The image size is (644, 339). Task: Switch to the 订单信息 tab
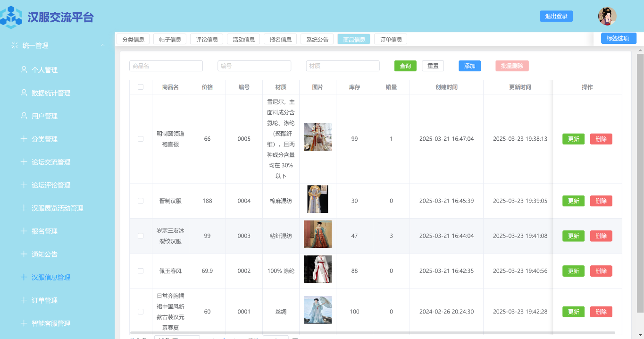coord(391,39)
